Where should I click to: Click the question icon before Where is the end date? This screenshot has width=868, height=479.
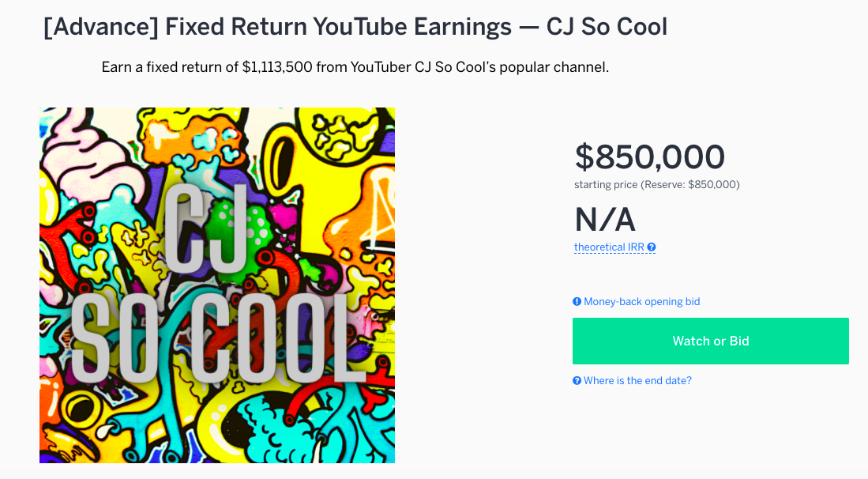(577, 381)
